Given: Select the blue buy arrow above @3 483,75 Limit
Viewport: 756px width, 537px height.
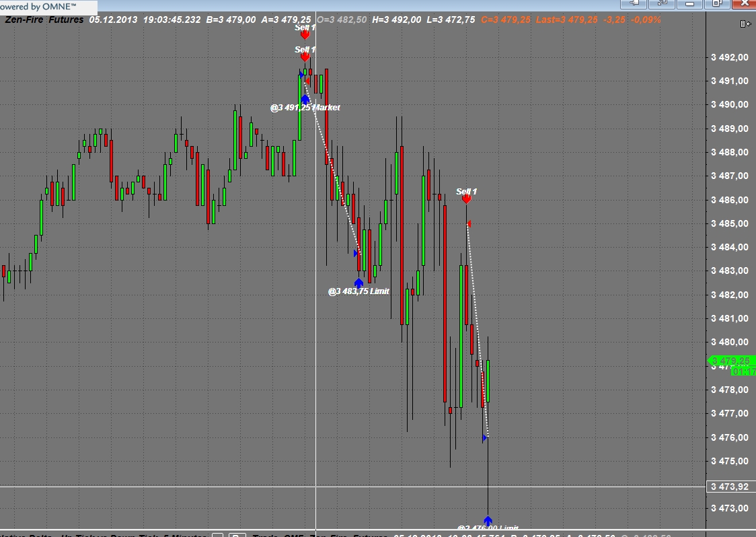Looking at the screenshot, I should (x=358, y=283).
